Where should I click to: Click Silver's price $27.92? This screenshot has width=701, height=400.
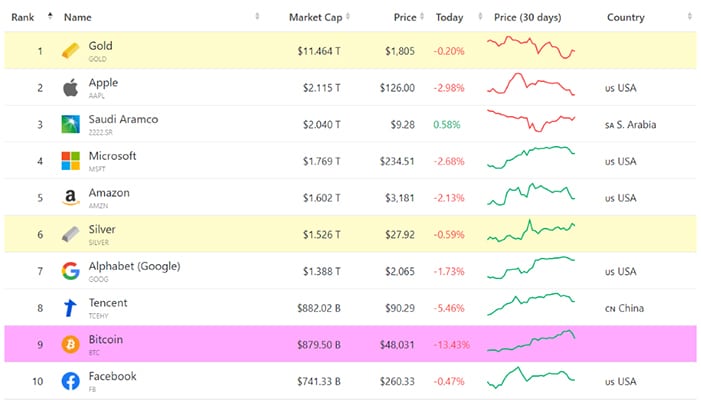pos(400,235)
